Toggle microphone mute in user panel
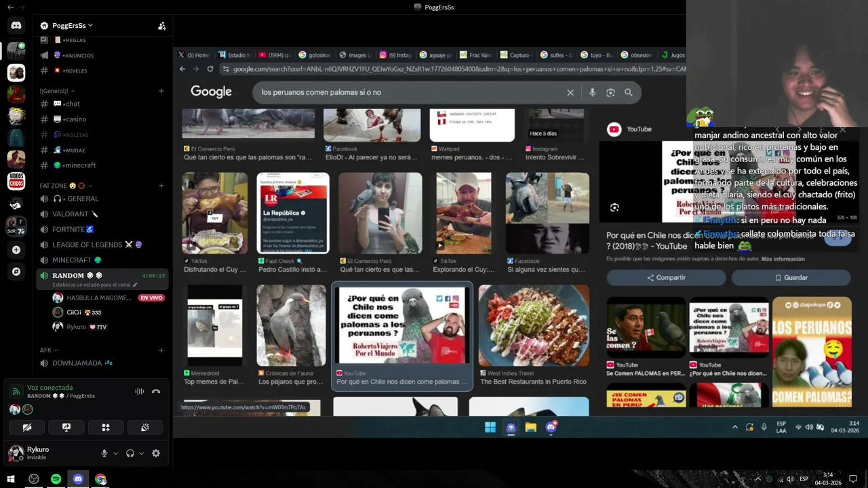The width and height of the screenshot is (868, 488). [x=104, y=453]
